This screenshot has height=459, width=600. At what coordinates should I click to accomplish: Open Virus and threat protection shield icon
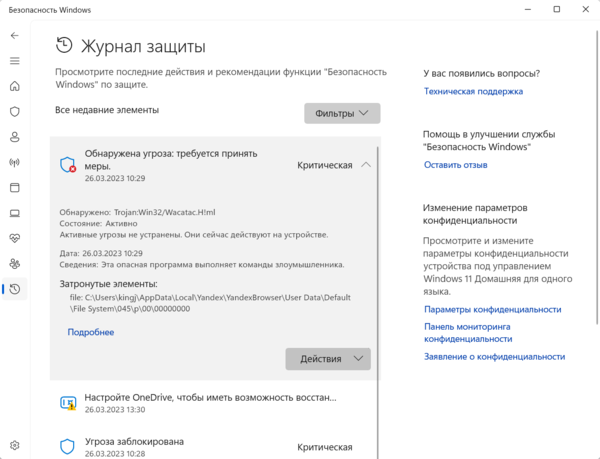(15, 112)
